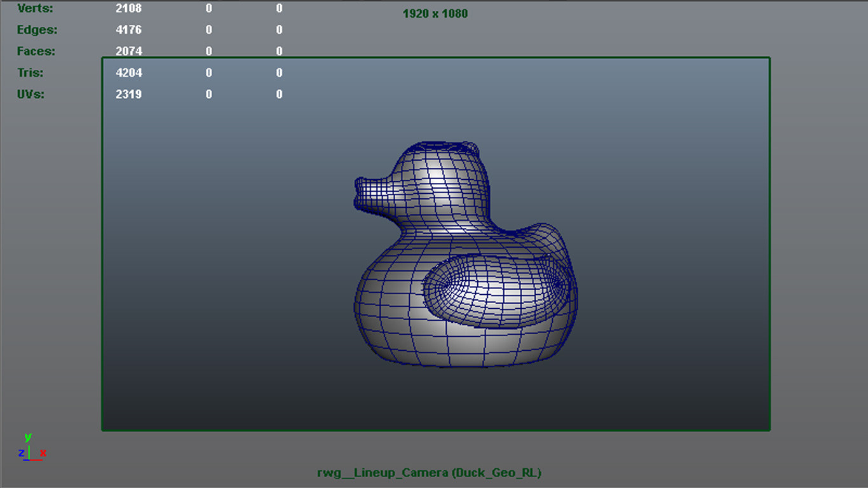This screenshot has height=488, width=868.
Task: Click the 'rwg__Lineup_Camera (Duck_Geo_RL)' camera label
Action: click(x=429, y=473)
